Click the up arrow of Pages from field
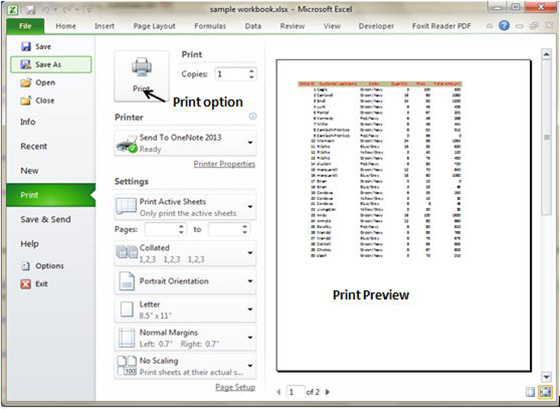Screen dimensions: 560x409 pos(181,226)
